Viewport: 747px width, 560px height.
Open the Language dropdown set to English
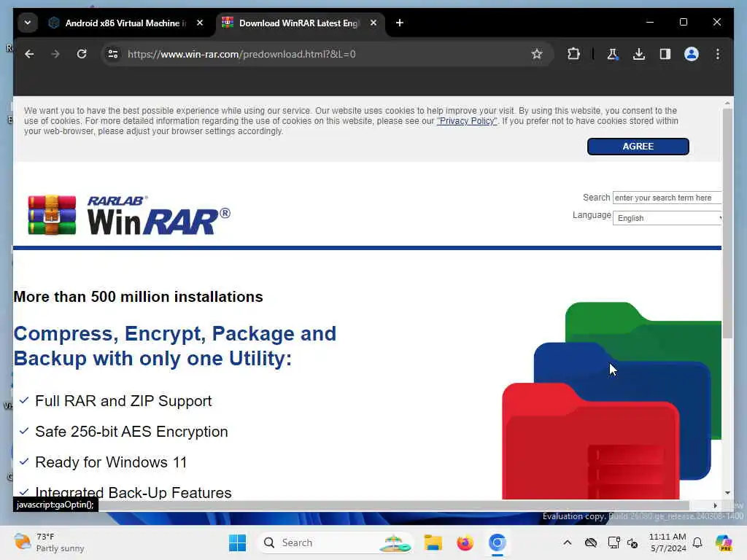click(667, 218)
